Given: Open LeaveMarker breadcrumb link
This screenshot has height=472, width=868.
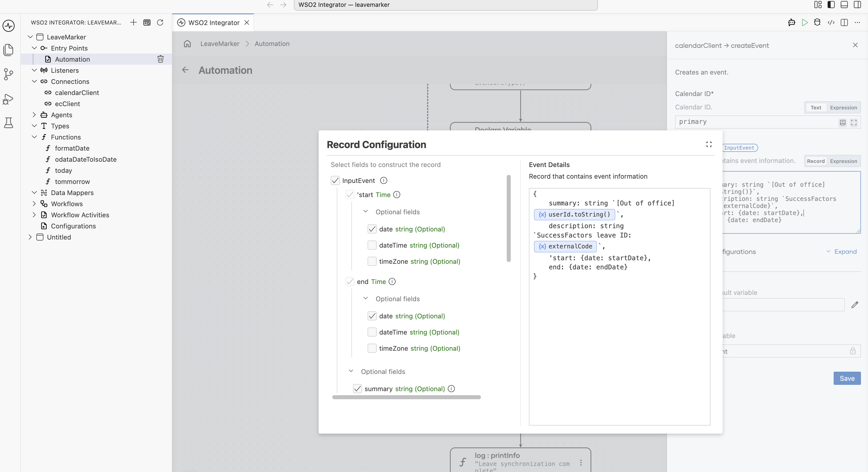Looking at the screenshot, I should coord(220,44).
